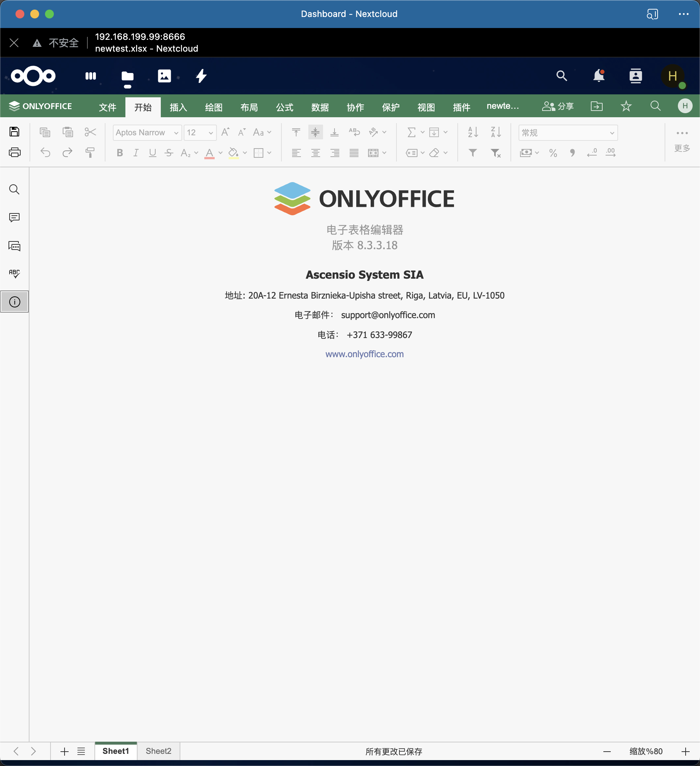Zoom out with the minus button
Viewport: 700px width, 766px height.
pyautogui.click(x=607, y=751)
